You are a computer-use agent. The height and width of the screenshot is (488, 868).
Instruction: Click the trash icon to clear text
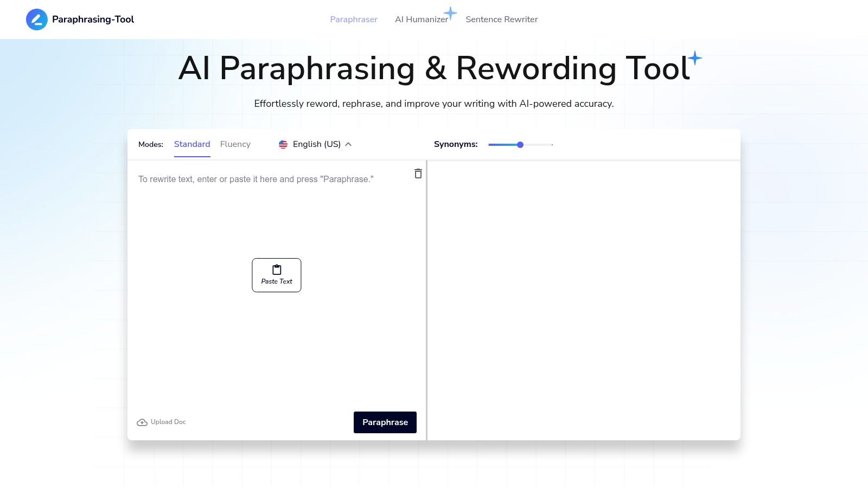pyautogui.click(x=418, y=174)
